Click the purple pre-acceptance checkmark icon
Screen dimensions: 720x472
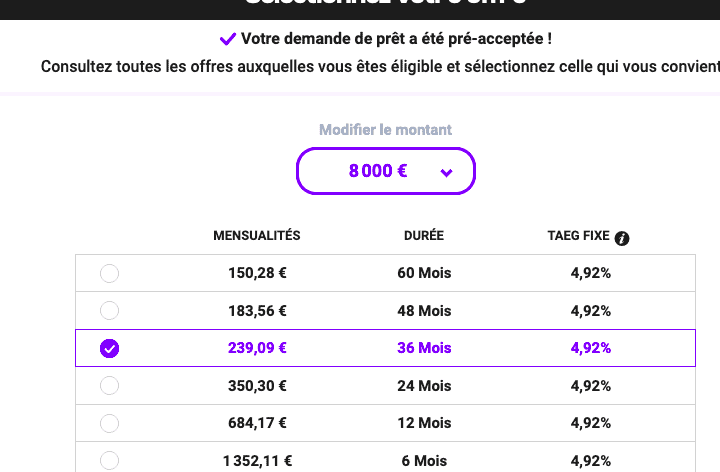click(x=228, y=40)
